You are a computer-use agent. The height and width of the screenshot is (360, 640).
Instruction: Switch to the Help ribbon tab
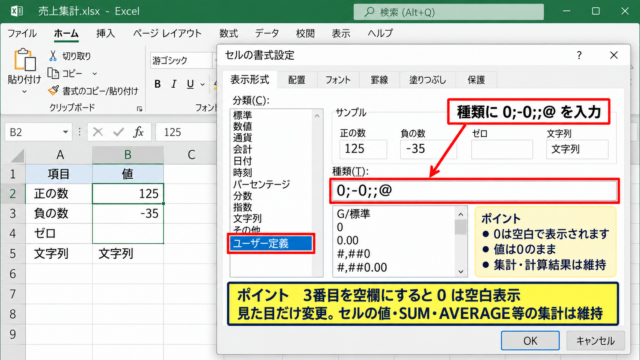tap(380, 33)
